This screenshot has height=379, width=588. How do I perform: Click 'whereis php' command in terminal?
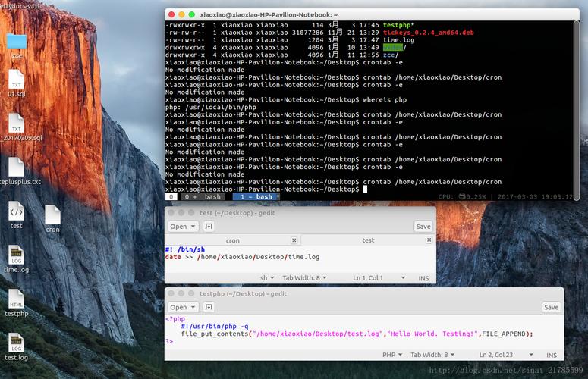pyautogui.click(x=385, y=99)
